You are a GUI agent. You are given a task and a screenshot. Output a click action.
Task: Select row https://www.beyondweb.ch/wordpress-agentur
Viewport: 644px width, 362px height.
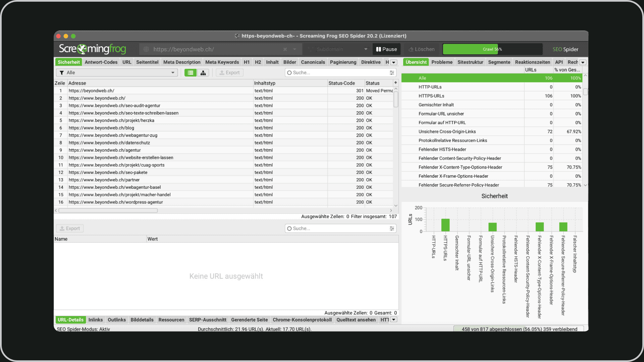pyautogui.click(x=223, y=202)
